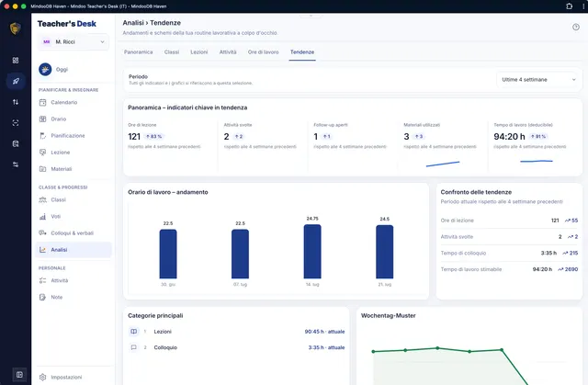588x385 pixels.
Task: Click the 121 Ore di lezione value
Action: [x=134, y=137]
